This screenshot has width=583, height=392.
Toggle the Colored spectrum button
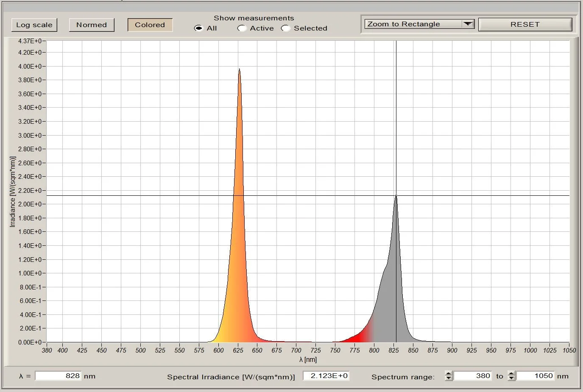coord(150,25)
